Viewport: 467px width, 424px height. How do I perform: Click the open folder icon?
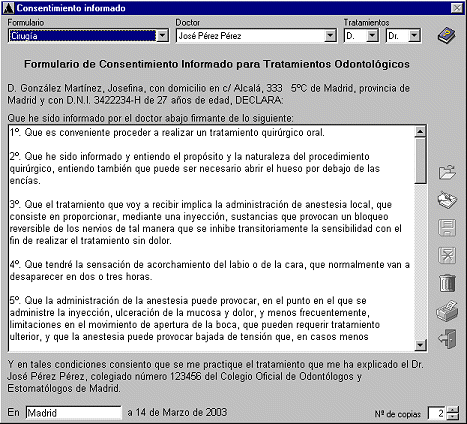click(447, 172)
